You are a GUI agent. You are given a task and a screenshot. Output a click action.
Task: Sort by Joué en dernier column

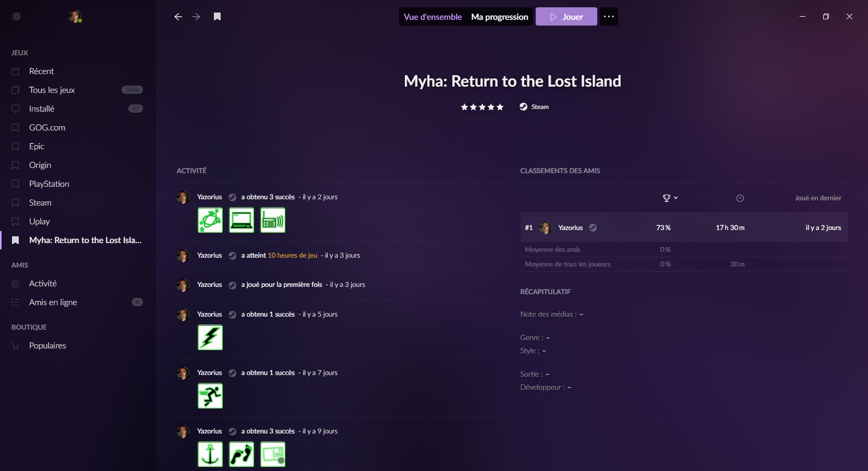point(817,198)
